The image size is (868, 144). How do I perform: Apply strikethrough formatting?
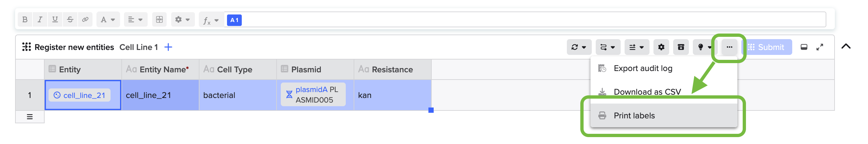point(70,20)
